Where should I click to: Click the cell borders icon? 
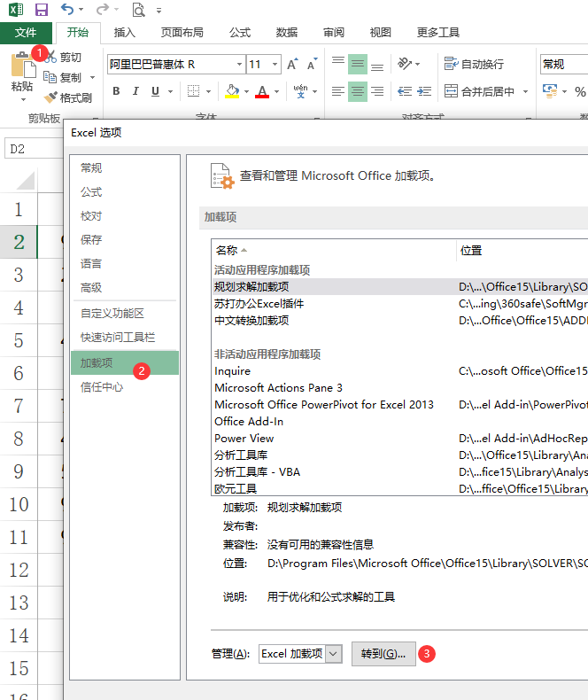(x=193, y=91)
